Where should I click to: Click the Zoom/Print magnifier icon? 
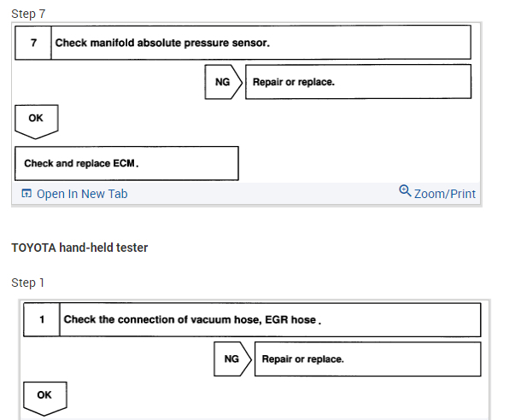tap(405, 192)
